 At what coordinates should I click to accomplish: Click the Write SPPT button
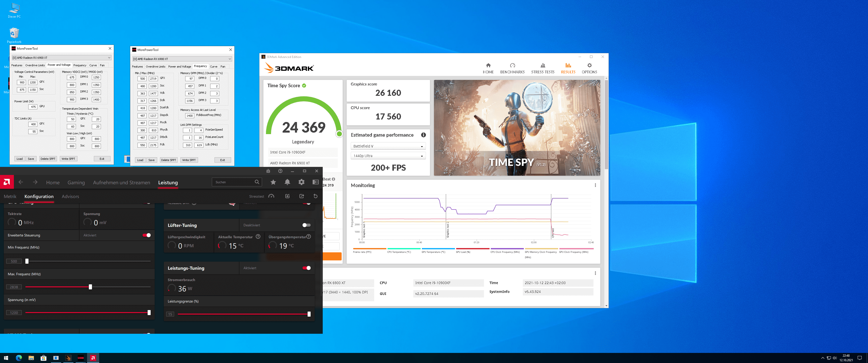coord(68,159)
